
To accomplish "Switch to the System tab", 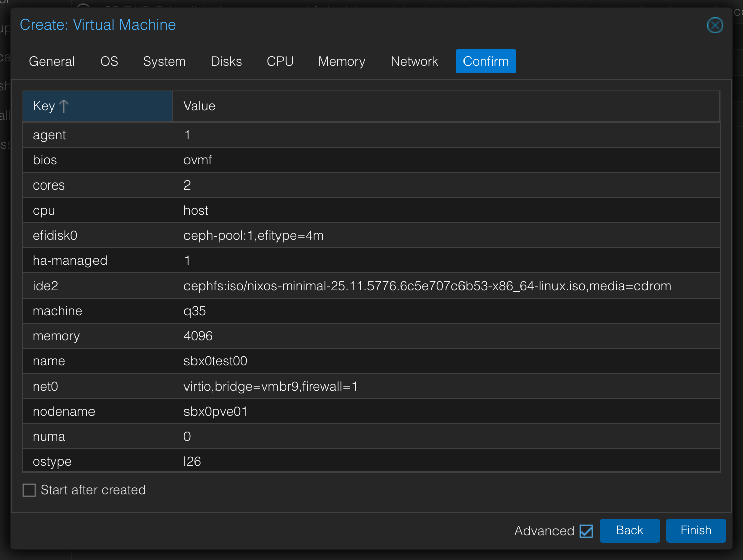I will (164, 61).
